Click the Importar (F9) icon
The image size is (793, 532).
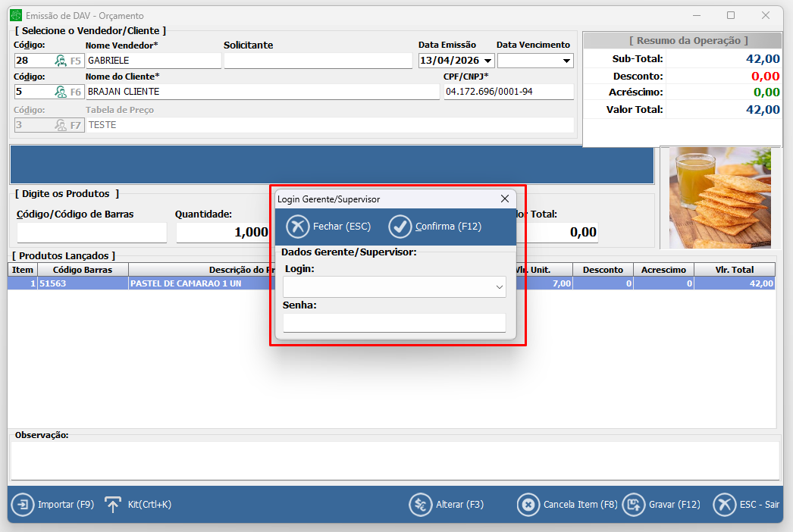coord(23,505)
